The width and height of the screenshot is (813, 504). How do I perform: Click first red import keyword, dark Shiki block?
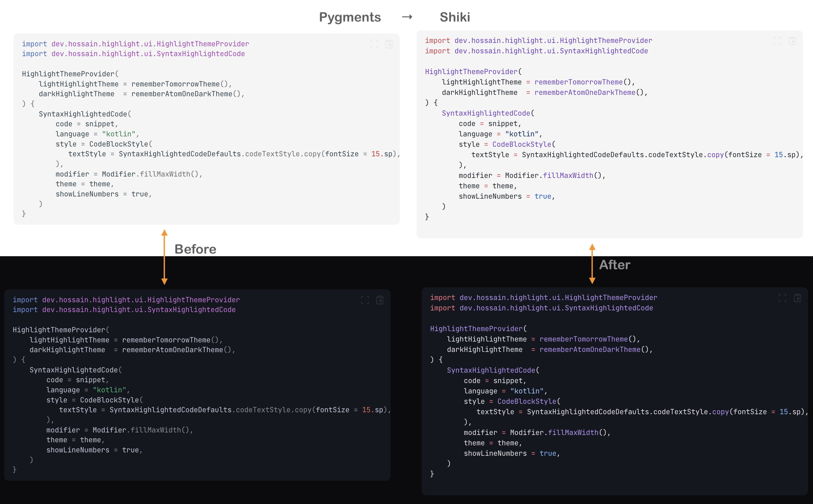pos(442,298)
